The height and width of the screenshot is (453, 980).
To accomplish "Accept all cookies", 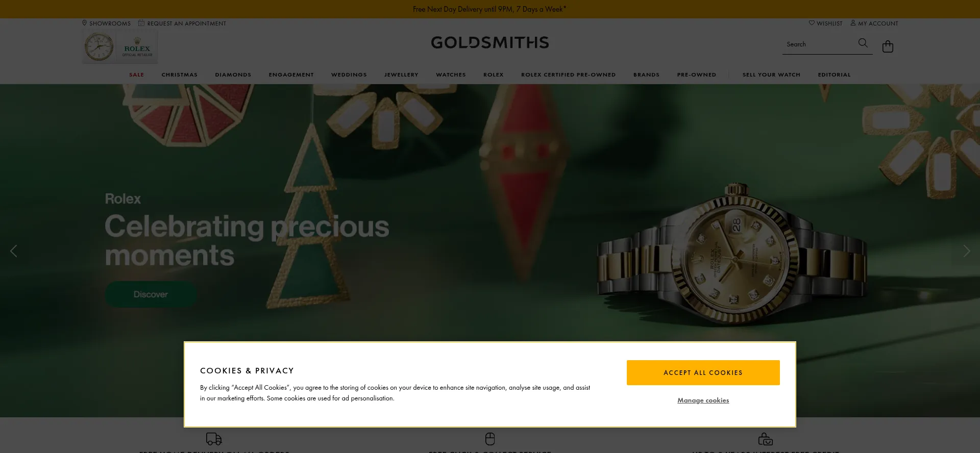I will (x=703, y=372).
